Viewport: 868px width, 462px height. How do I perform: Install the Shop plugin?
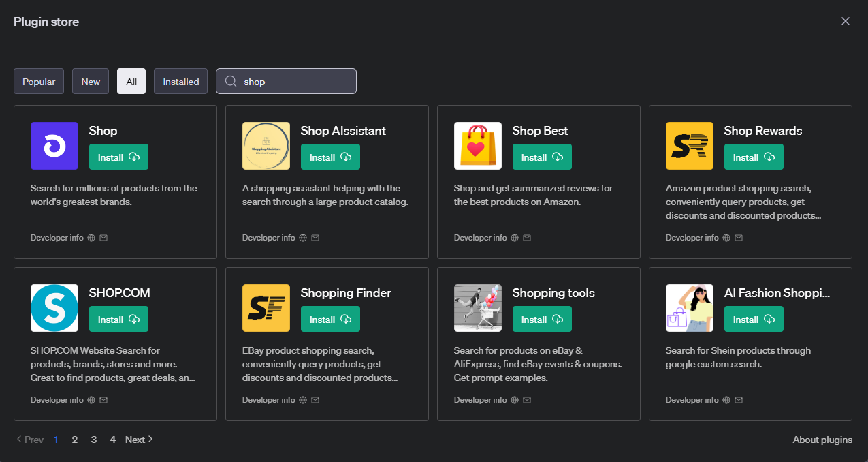(x=118, y=157)
